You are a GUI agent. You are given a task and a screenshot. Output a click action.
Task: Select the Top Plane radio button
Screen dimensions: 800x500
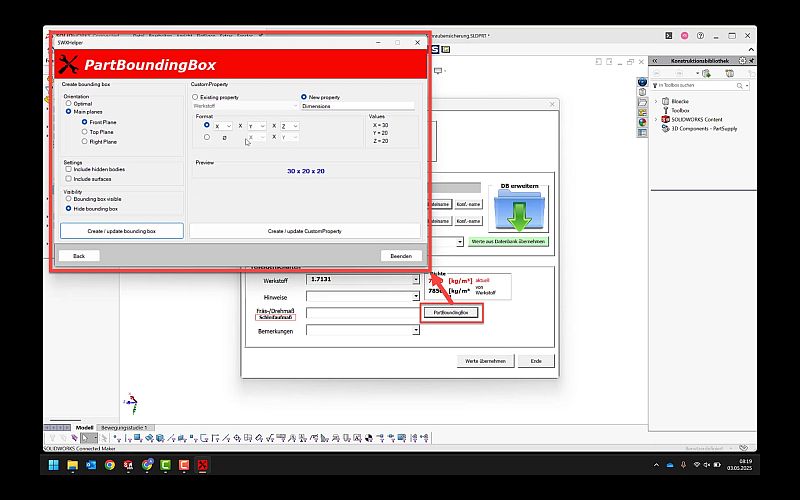[85, 132]
